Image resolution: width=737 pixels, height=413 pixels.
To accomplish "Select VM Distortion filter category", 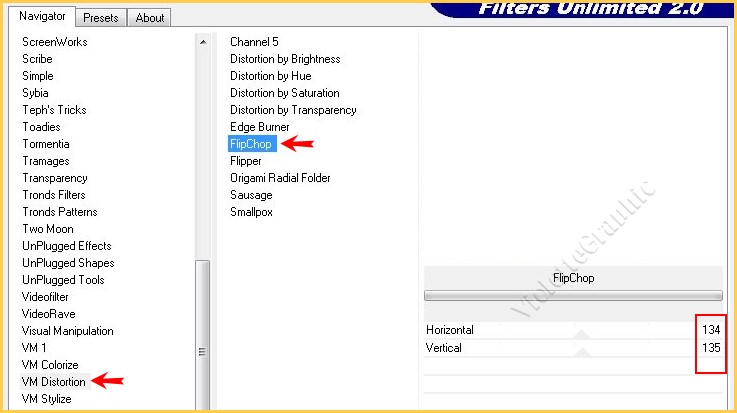I will pos(54,382).
